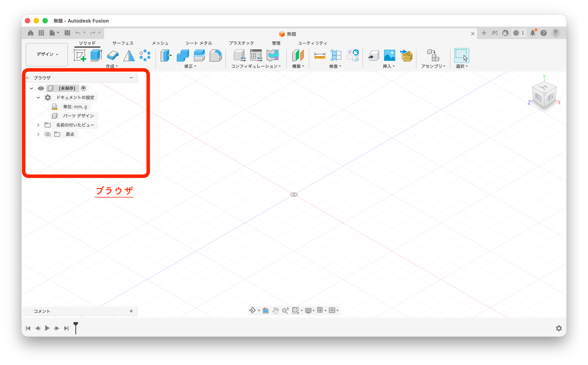Open the 修正 dropdown menu
This screenshot has width=588, height=365.
click(x=190, y=66)
